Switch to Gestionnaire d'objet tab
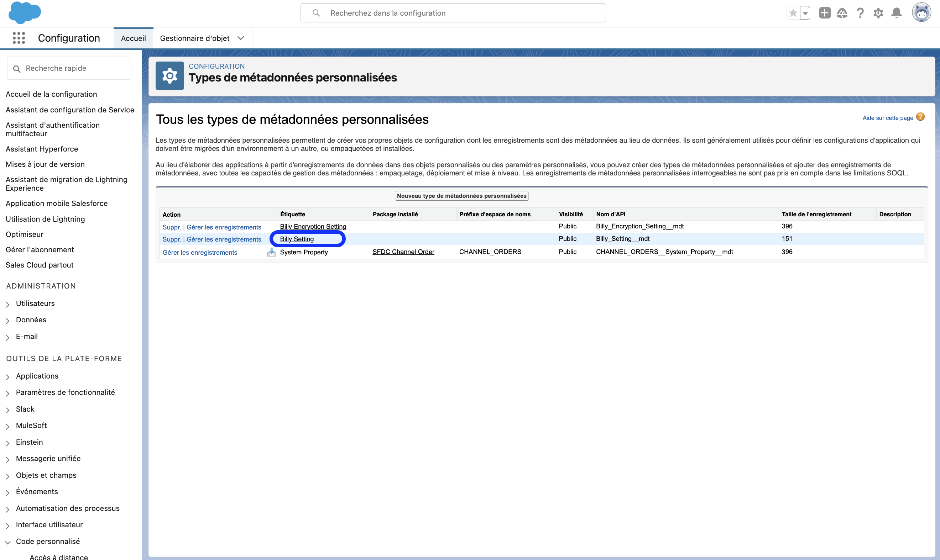Viewport: 940px width, 560px height. tap(194, 38)
